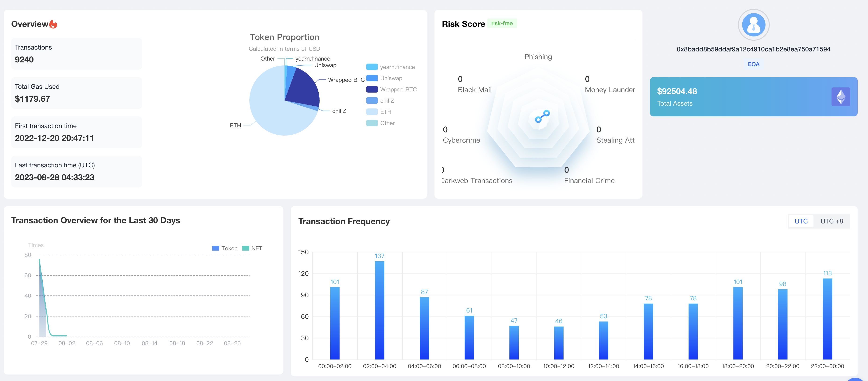The height and width of the screenshot is (381, 868).
Task: Click the Transaction Frequency heading
Action: point(344,221)
